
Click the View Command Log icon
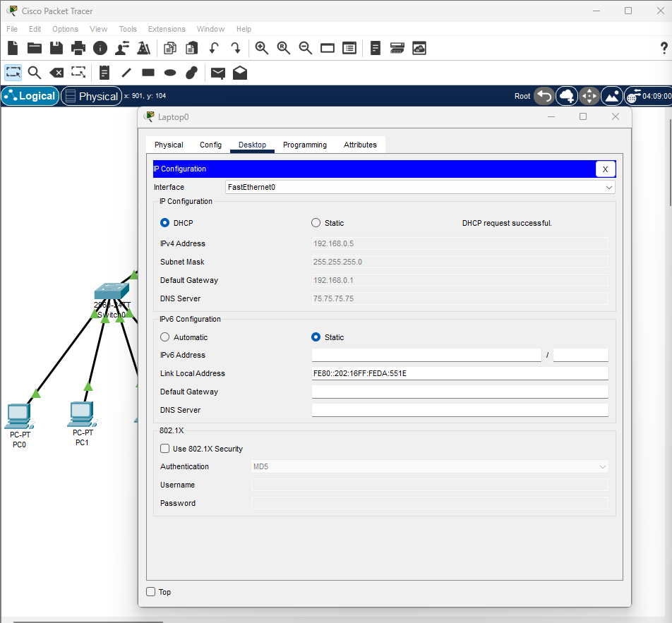[x=376, y=48]
